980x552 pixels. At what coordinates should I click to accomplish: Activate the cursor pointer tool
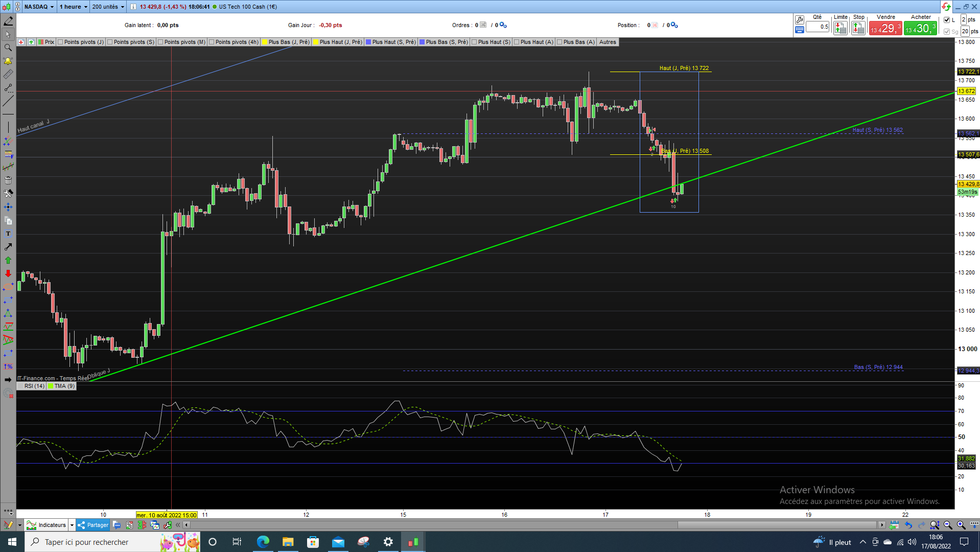tap(8, 35)
